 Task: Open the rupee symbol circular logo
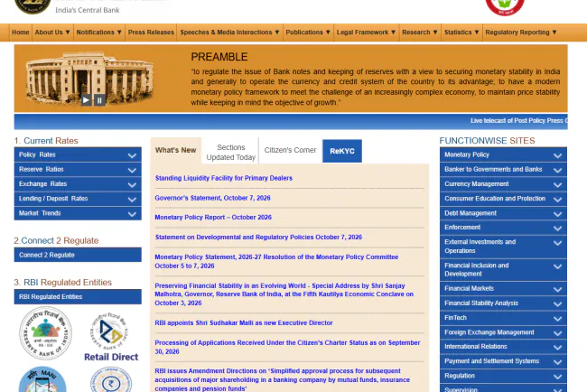point(111,379)
